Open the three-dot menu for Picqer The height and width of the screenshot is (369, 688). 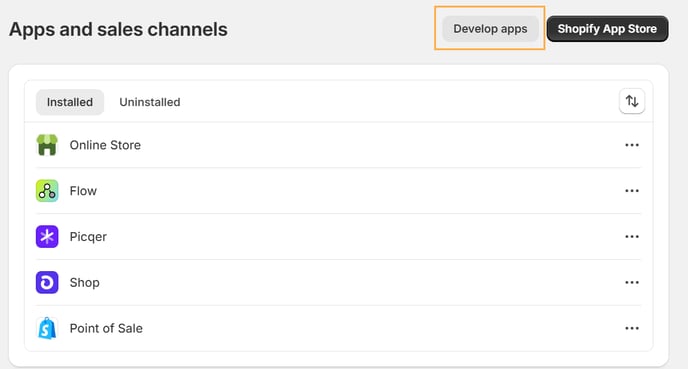point(632,236)
